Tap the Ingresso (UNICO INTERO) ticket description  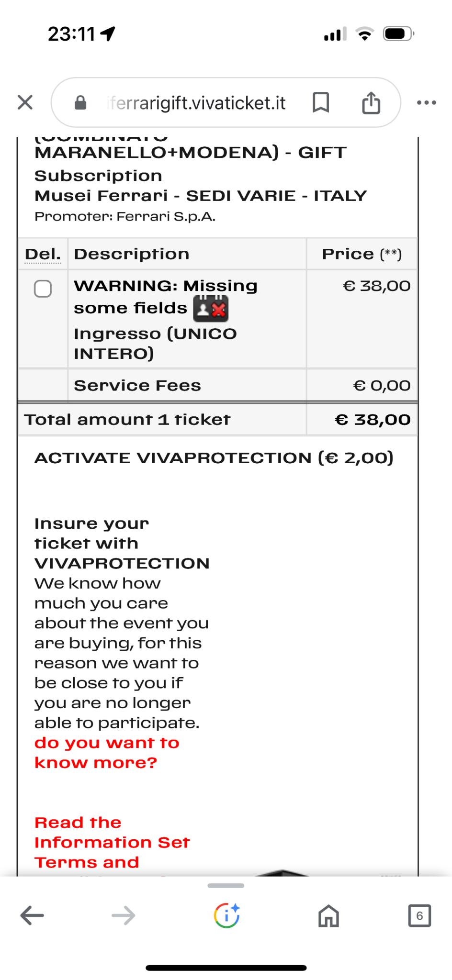155,344
